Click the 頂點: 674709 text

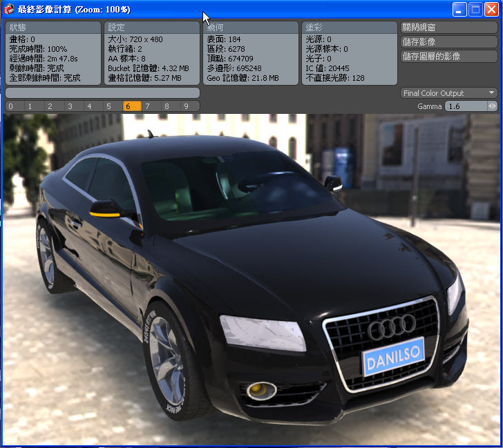click(229, 59)
